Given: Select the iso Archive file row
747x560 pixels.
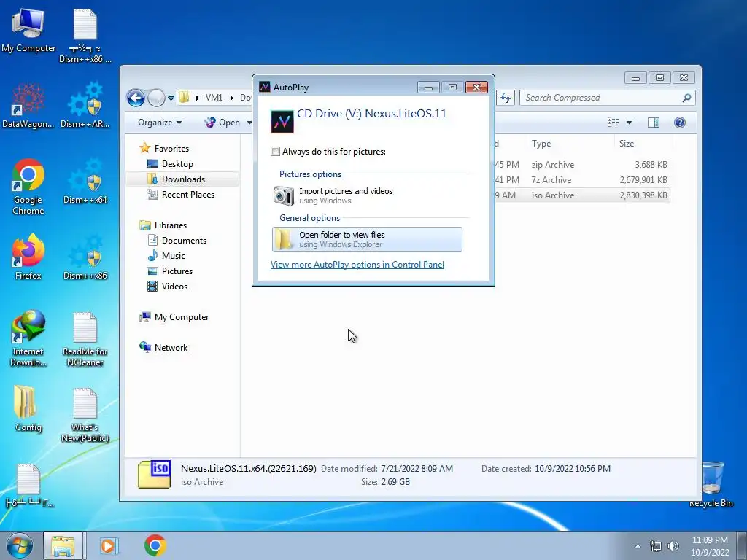Looking at the screenshot, I should coord(581,195).
